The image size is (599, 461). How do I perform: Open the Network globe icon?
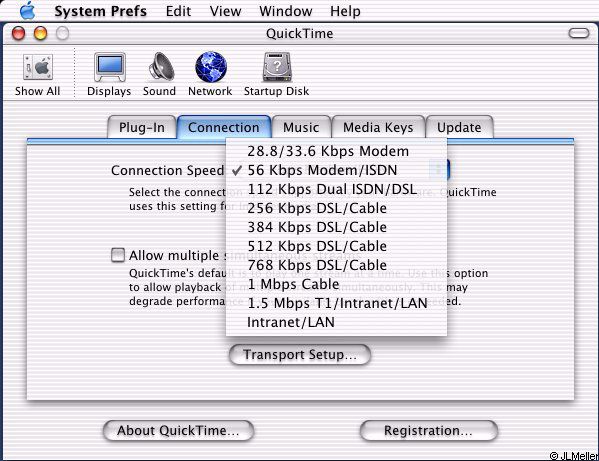click(x=210, y=67)
